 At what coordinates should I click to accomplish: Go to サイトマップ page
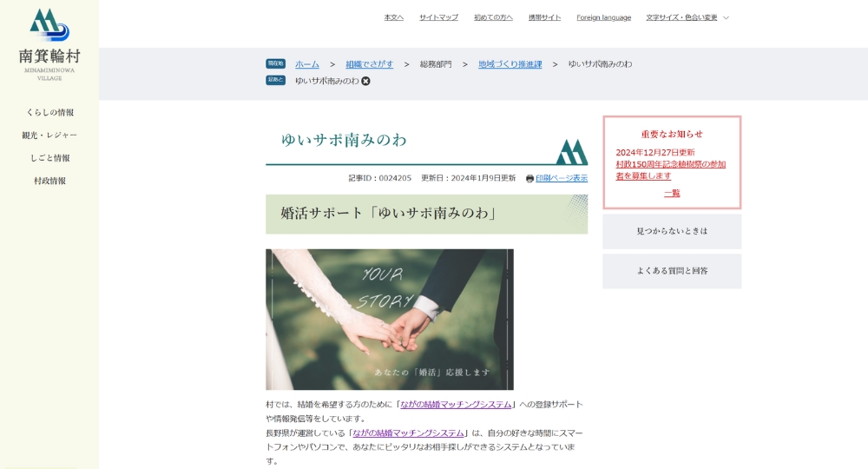(x=438, y=17)
